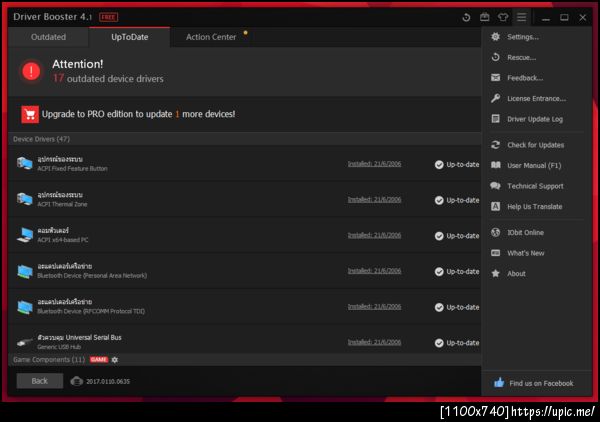Open the toolbox briefcase icon in title bar
Screen dimensions: 600x422
(x=484, y=17)
